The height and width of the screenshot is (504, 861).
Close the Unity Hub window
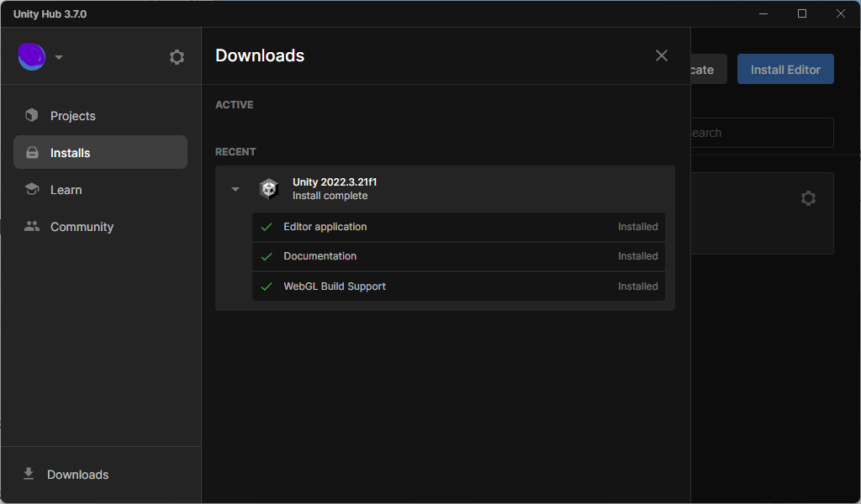click(841, 13)
